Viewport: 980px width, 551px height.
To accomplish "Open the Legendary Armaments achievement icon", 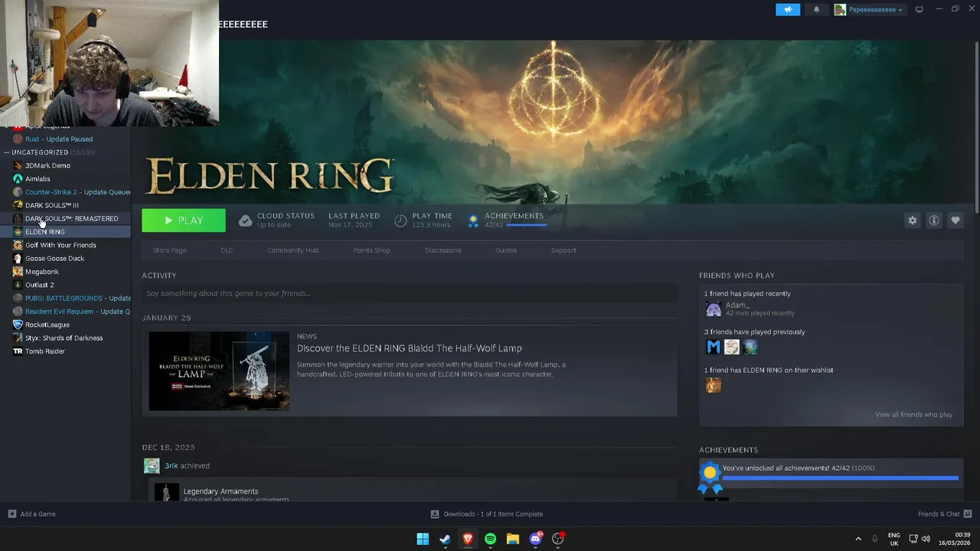I will [167, 493].
